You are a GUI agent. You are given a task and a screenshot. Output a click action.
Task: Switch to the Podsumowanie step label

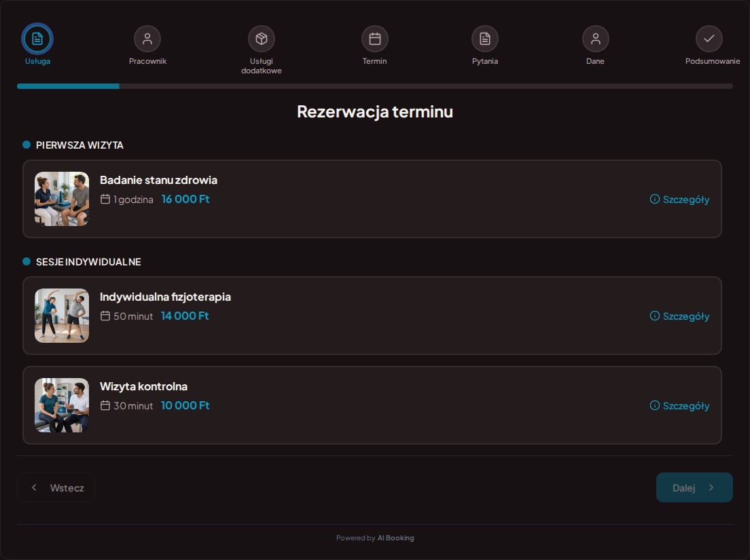coord(712,61)
